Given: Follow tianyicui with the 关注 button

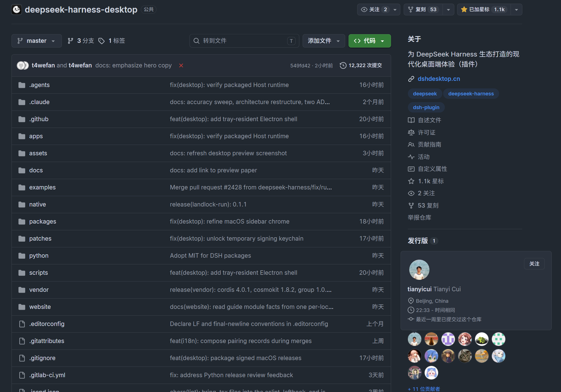Looking at the screenshot, I should click(534, 264).
